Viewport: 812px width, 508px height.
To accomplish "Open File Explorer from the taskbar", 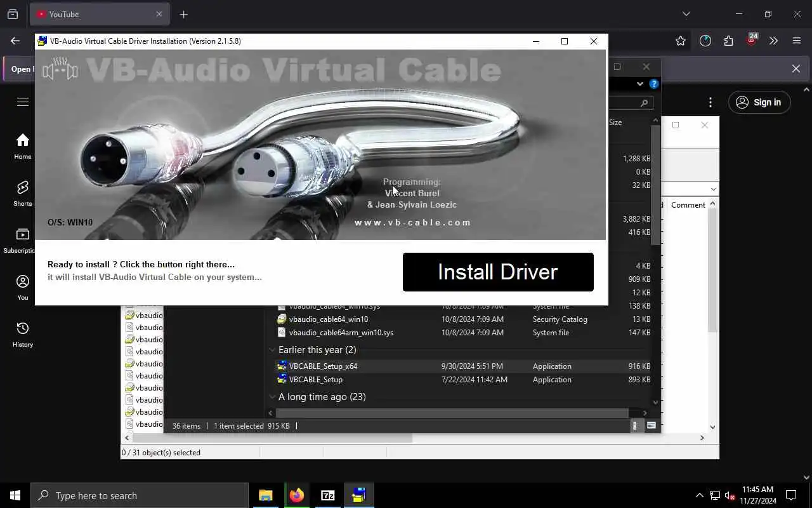I will 266,495.
